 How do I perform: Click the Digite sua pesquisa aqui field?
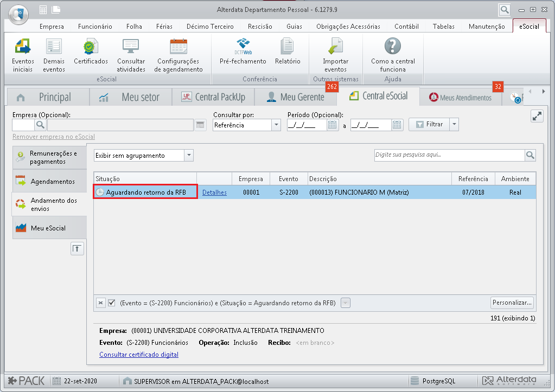[450, 155]
